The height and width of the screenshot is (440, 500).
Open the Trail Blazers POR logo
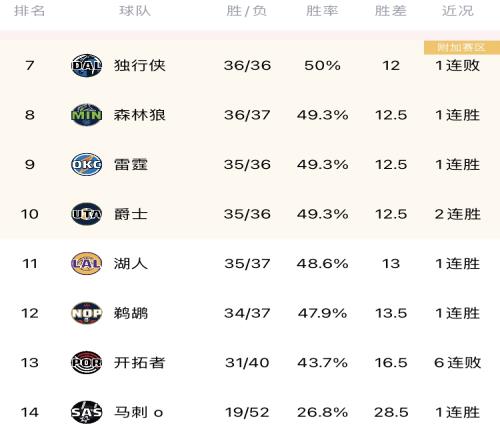click(x=86, y=362)
